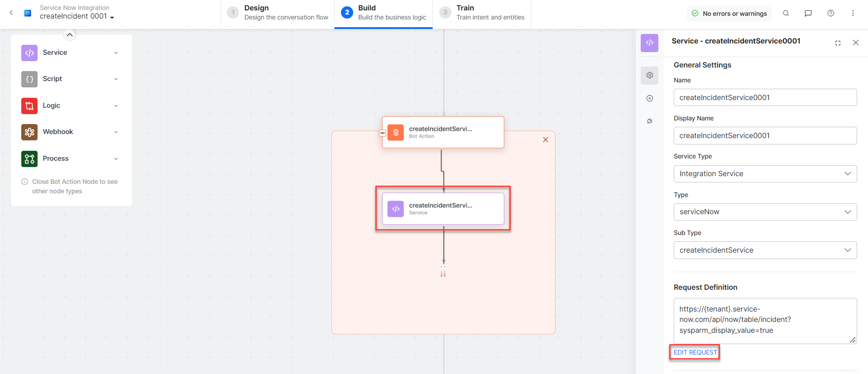Viewport: 868px width, 374px height.
Task: Open the chat message icon in header
Action: coord(808,14)
